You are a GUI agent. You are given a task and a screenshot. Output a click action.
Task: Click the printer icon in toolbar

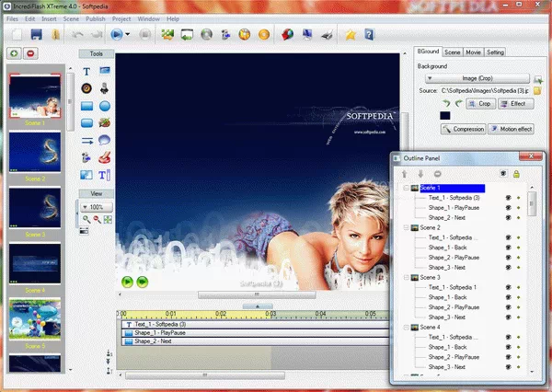327,35
